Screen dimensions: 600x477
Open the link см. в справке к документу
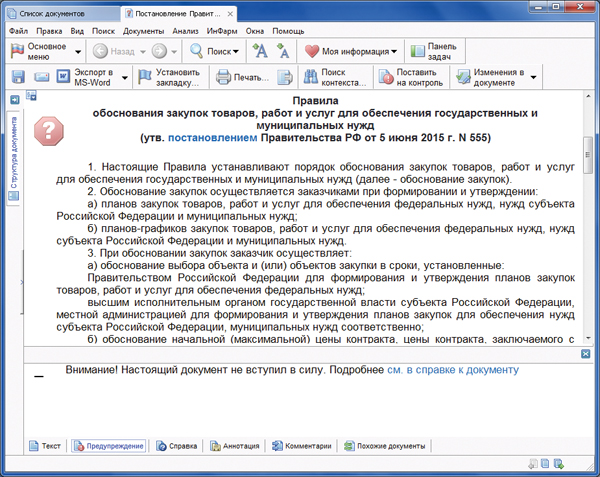point(452,370)
